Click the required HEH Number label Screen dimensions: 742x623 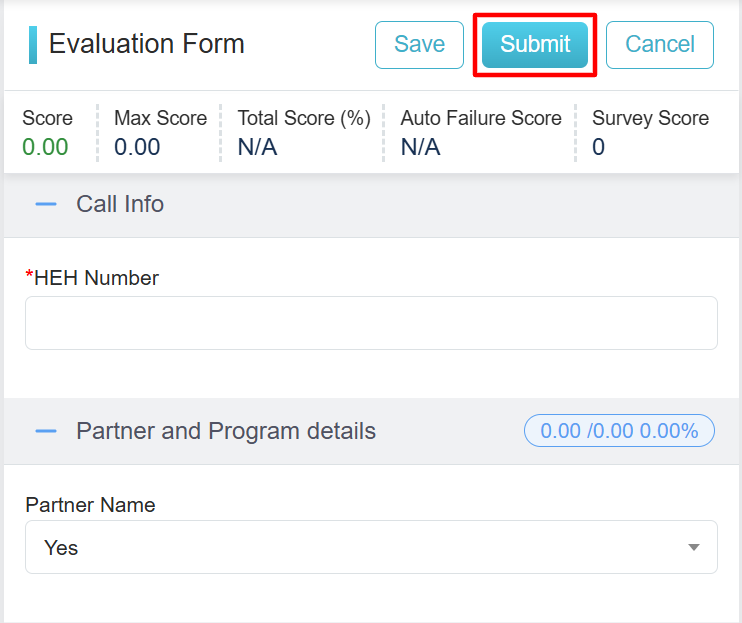95,278
